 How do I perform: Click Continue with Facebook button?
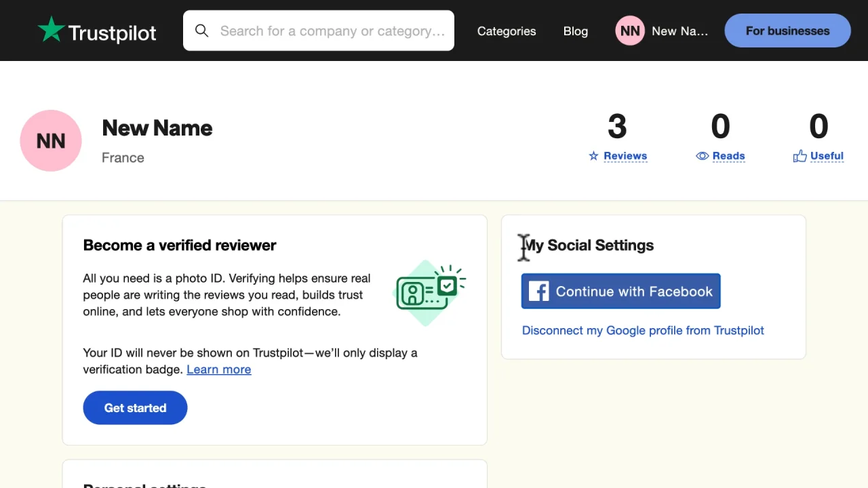point(620,291)
